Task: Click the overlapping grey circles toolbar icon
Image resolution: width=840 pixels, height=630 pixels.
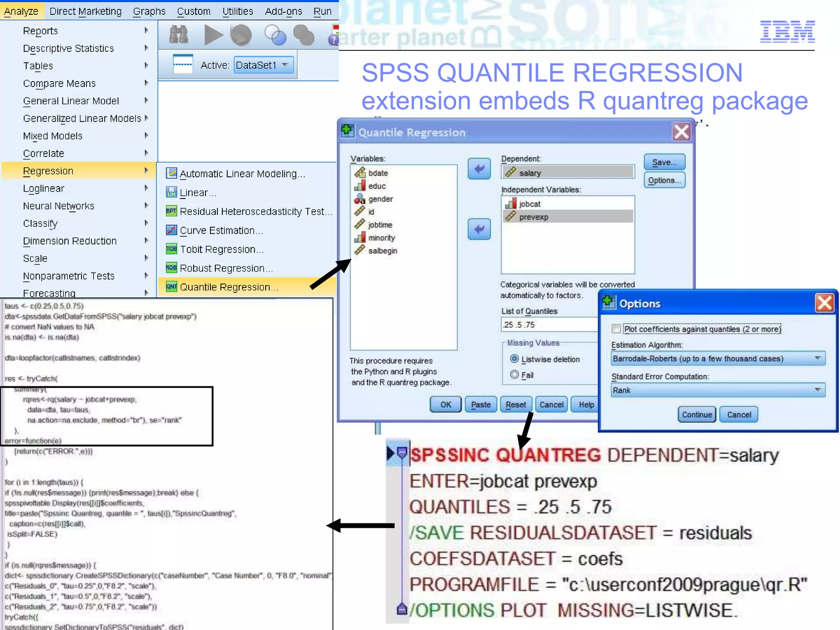Action: click(x=304, y=35)
